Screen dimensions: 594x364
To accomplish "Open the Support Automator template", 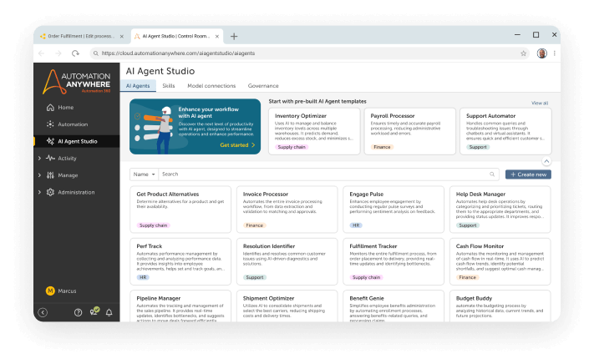I will point(505,131).
